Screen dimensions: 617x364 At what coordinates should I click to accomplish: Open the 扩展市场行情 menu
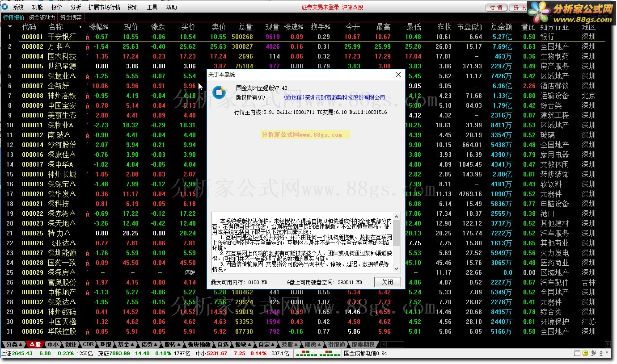tap(105, 7)
